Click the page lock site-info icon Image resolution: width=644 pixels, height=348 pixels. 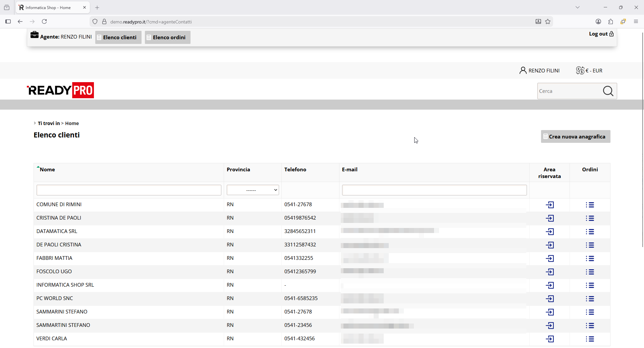click(104, 21)
